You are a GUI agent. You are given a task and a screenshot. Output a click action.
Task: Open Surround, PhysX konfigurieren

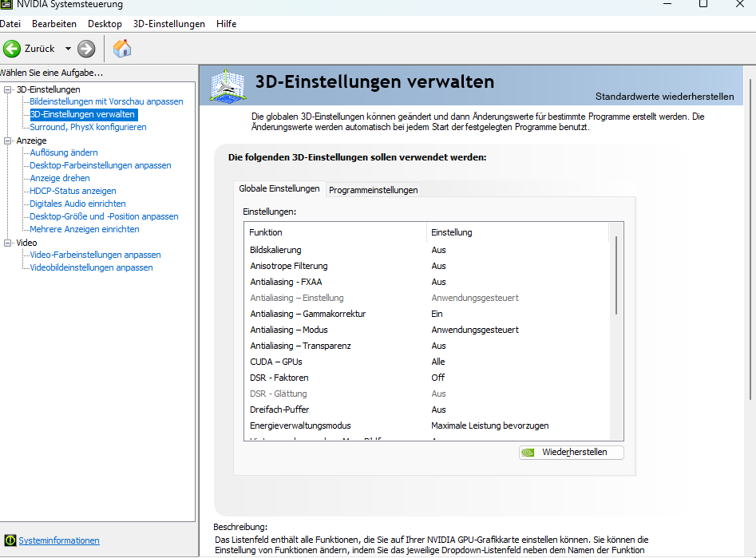pos(89,127)
